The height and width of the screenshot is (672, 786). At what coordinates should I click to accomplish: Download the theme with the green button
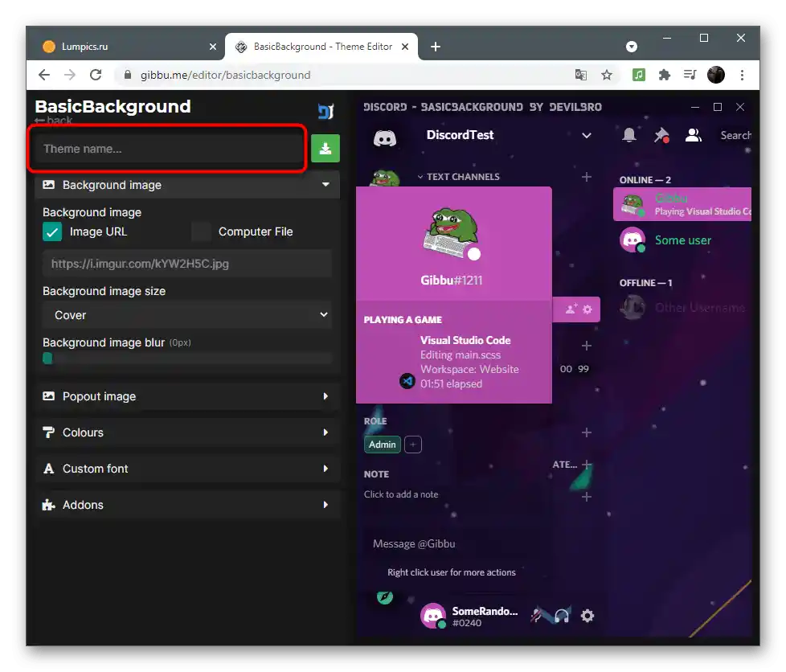[x=325, y=149]
